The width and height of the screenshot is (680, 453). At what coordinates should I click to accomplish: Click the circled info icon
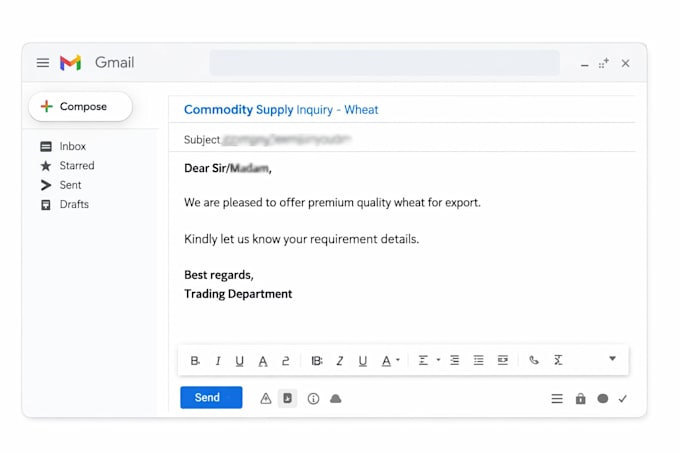coord(313,398)
